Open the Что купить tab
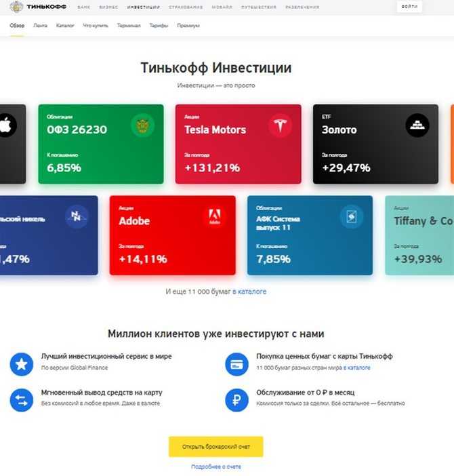Image resolution: width=454 pixels, height=476 pixels. [96, 26]
